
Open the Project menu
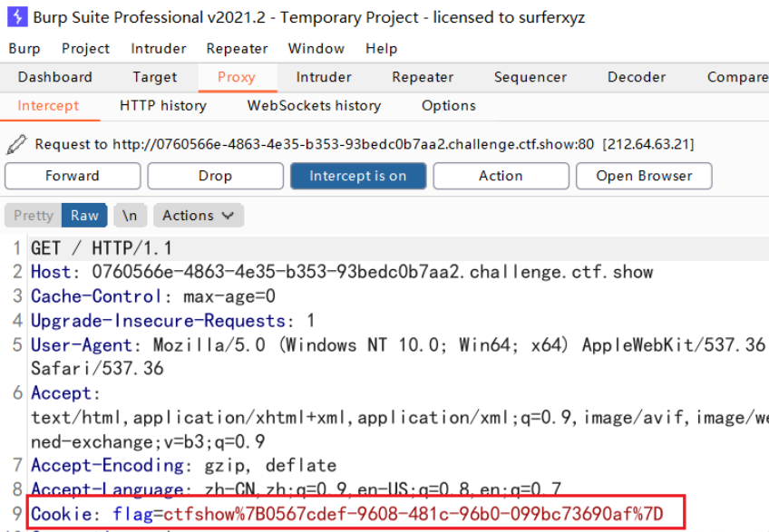(x=85, y=49)
